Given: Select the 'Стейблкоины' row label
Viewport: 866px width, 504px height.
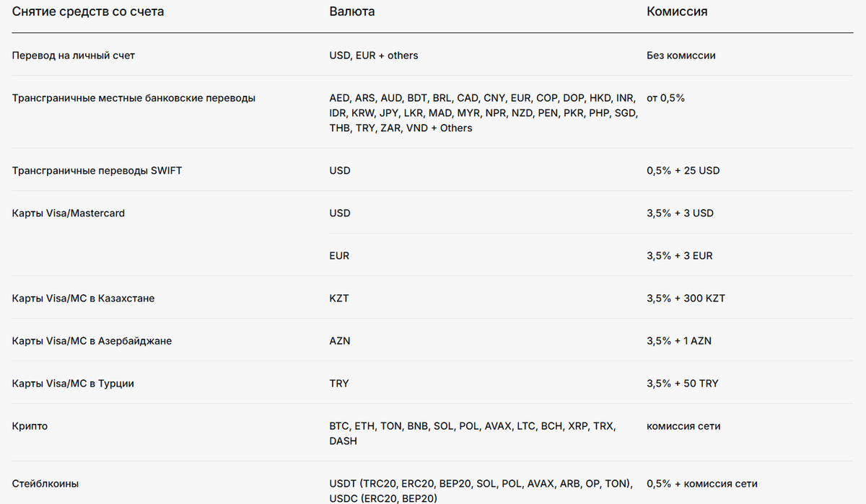Looking at the screenshot, I should (x=45, y=484).
